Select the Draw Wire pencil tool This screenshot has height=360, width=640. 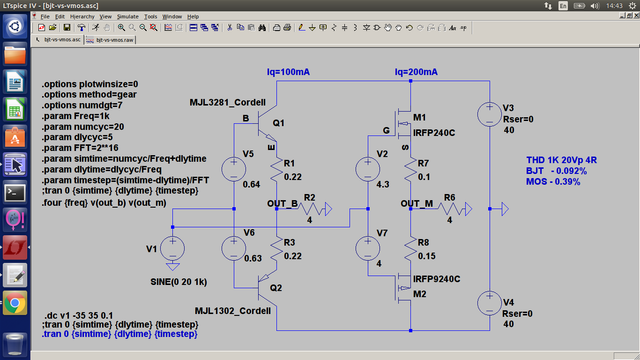point(302,28)
